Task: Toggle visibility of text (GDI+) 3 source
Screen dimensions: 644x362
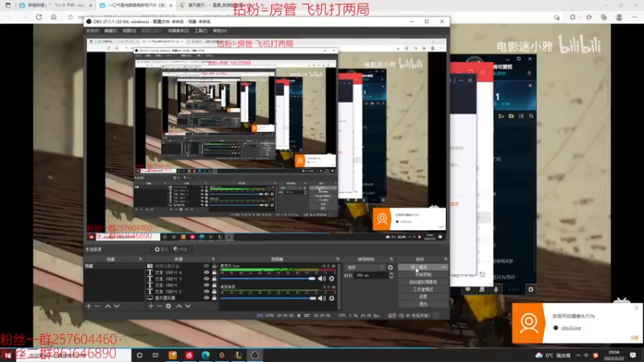Action: (207, 278)
